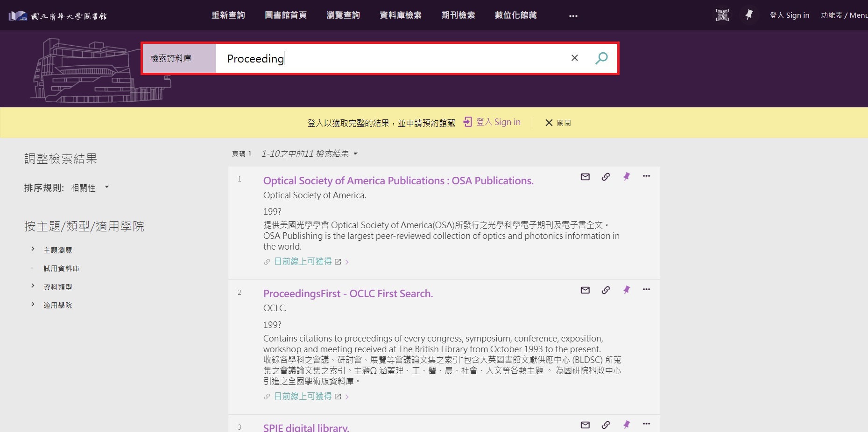This screenshot has width=868, height=432.
Task: Open 資料庫檢索 in the top menu
Action: coord(400,15)
